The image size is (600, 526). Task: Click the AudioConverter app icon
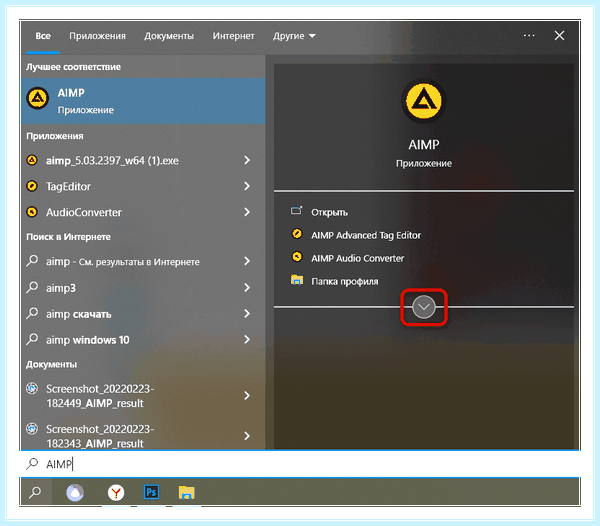point(32,212)
